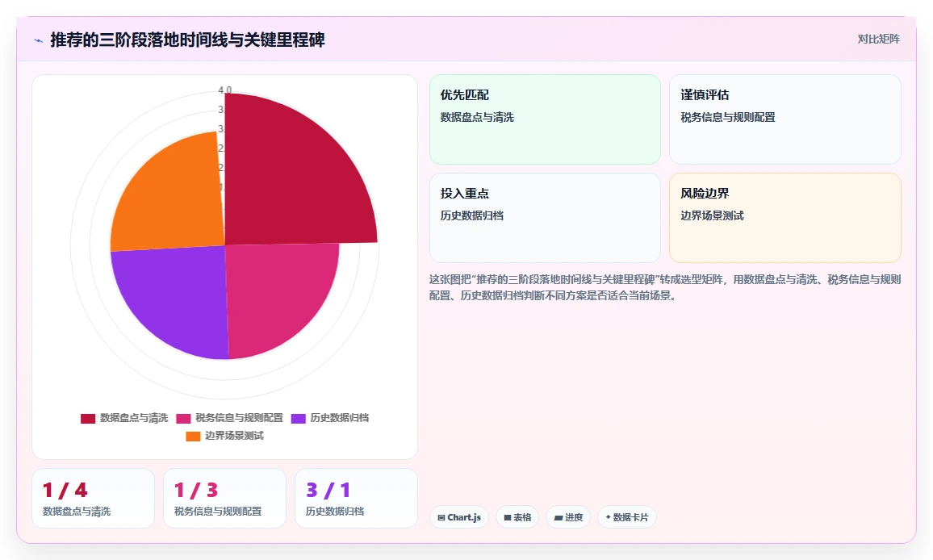This screenshot has height=560, width=933.
Task: Click the title 推荐的三阶段落地时间线与关键里程碑
Action: coord(187,40)
